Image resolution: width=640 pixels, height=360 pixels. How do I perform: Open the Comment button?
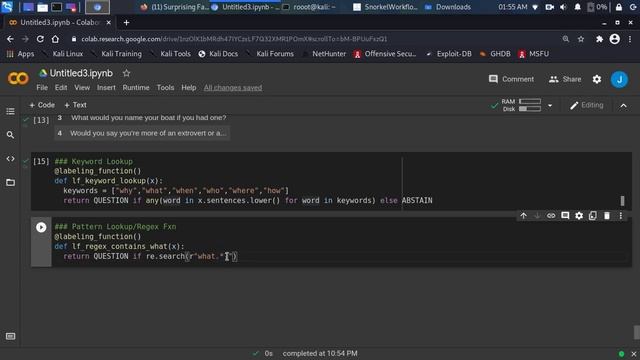point(511,79)
